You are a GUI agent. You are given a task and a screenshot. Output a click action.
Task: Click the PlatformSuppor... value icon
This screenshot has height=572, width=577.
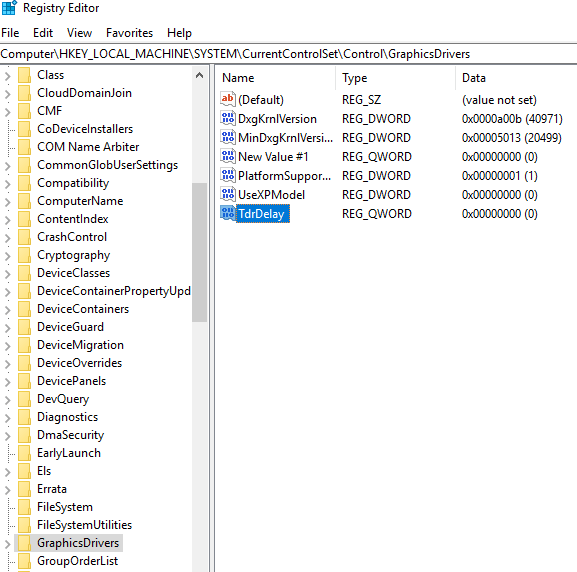tap(228, 175)
